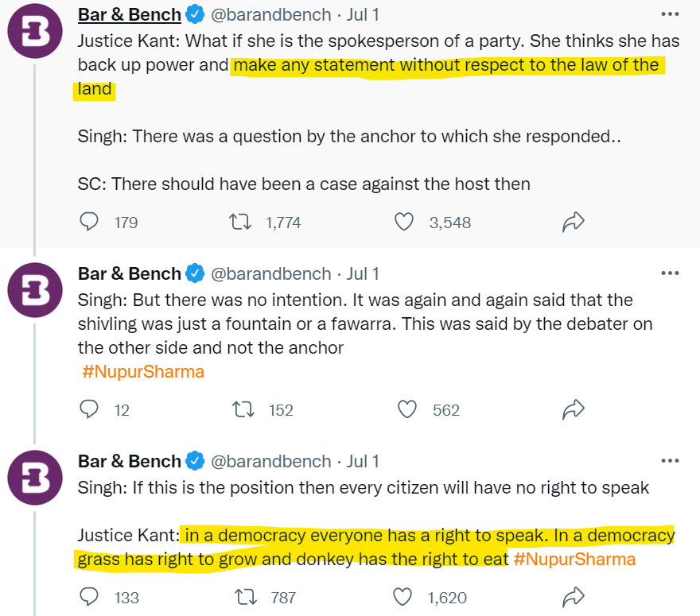Viewport: 700px width, 616px height.
Task: Open more options menu on second tweet
Action: 670,273
